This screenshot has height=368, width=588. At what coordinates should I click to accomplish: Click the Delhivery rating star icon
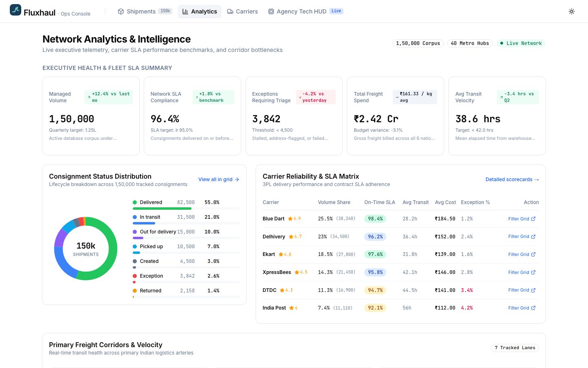pyautogui.click(x=291, y=237)
